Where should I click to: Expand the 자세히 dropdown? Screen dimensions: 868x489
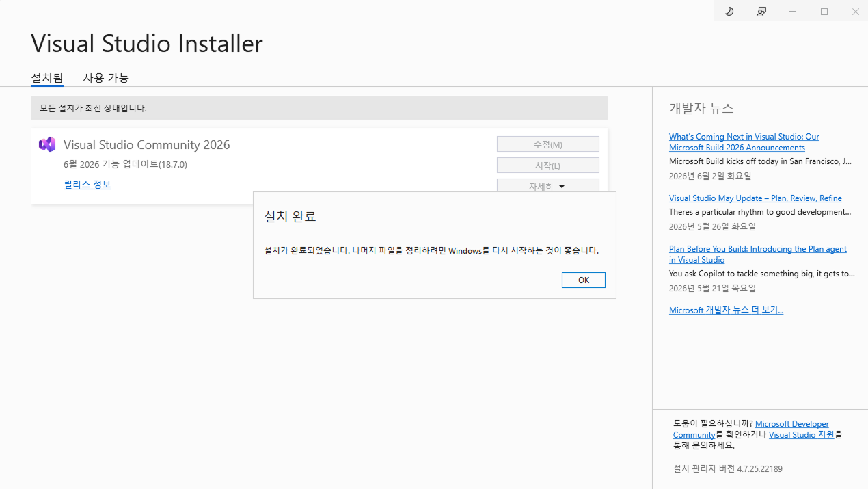pos(548,186)
